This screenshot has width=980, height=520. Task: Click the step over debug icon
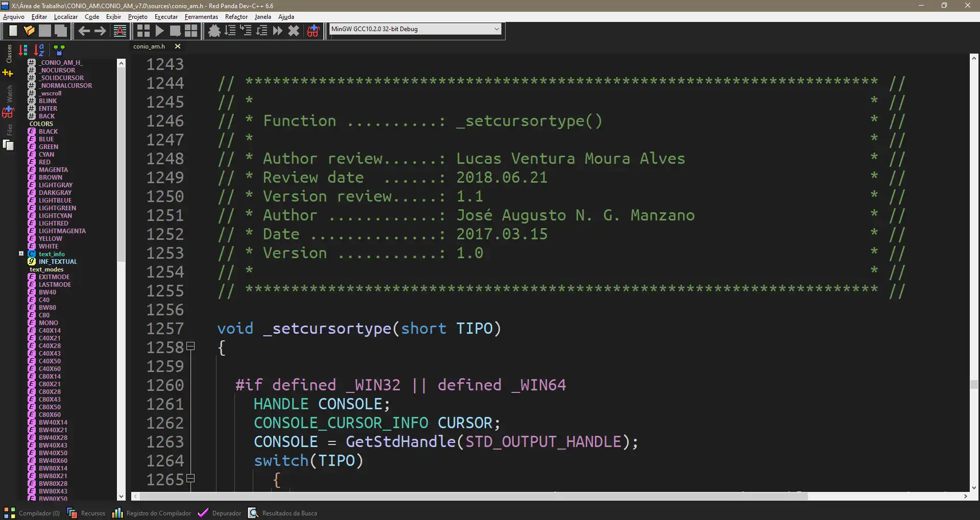pyautogui.click(x=230, y=31)
